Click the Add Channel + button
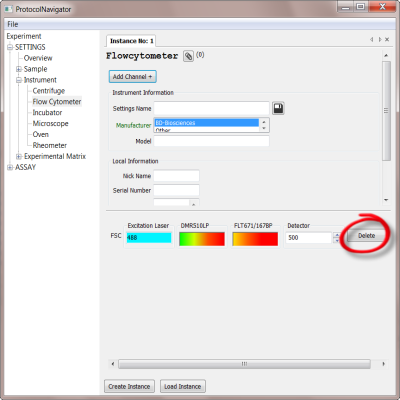Screen dimensions: 400x400 tap(132, 77)
